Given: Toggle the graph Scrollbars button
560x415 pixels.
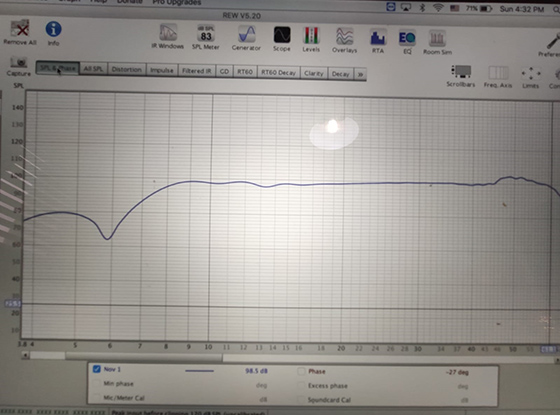Looking at the screenshot, I should pyautogui.click(x=461, y=76).
